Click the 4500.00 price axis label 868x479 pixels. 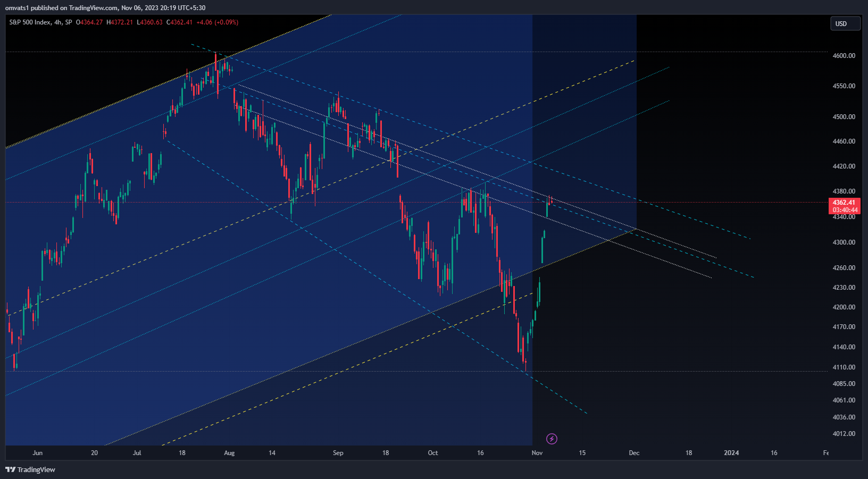pos(844,117)
